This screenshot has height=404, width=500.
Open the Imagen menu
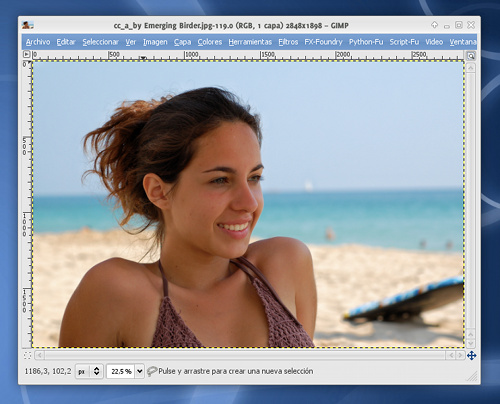click(155, 42)
